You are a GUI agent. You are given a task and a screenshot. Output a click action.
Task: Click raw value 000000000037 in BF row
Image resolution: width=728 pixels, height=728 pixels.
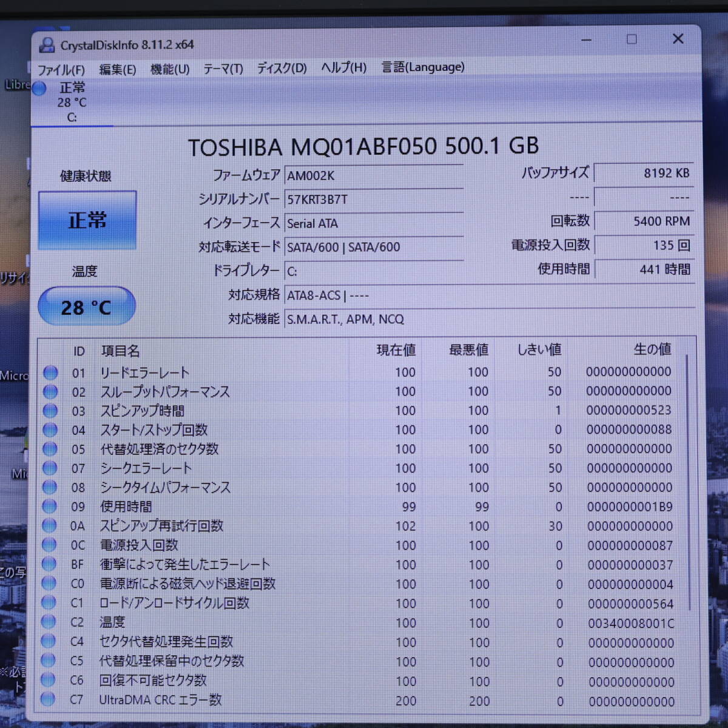pos(630,565)
